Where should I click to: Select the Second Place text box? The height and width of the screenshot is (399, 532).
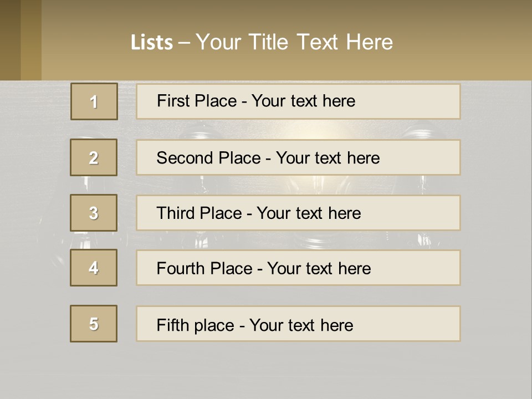pos(298,157)
